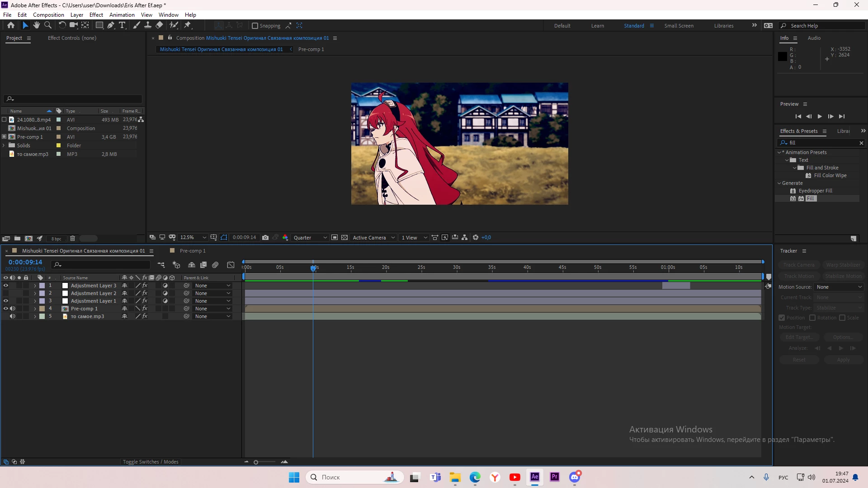868x488 pixels.
Task: Select the Hand tool
Action: 37,25
